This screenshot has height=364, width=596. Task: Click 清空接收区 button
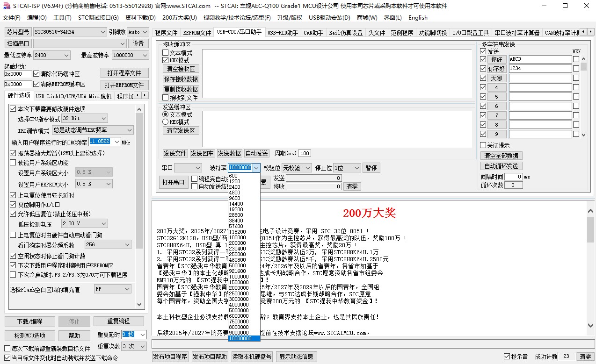pyautogui.click(x=181, y=69)
